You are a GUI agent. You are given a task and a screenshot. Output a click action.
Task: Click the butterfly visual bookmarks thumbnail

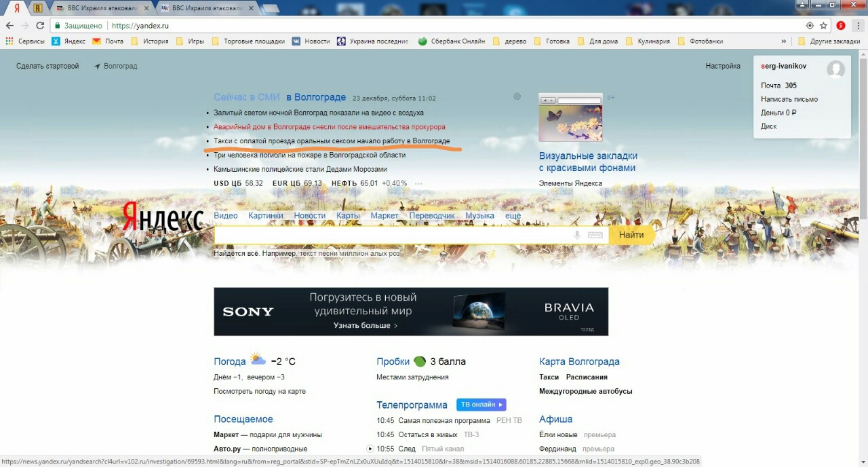[570, 117]
